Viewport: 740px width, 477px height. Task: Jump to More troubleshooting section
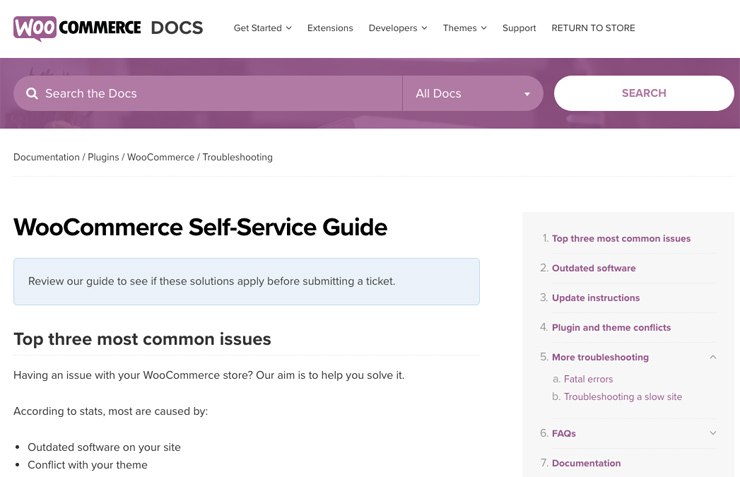click(x=600, y=357)
